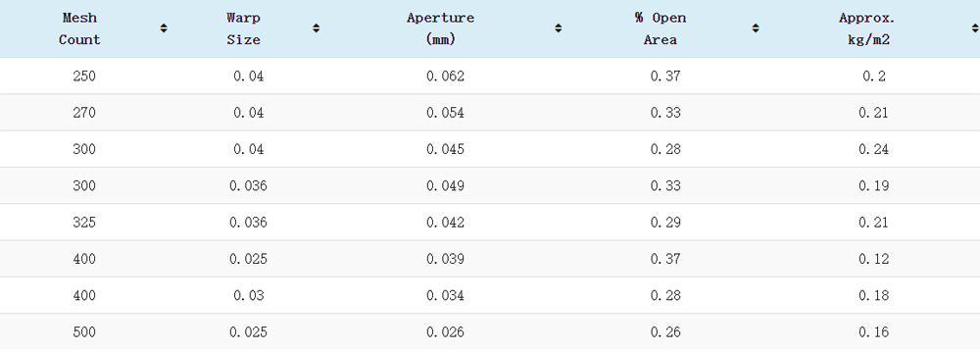Click the 0.26 open area value

pyautogui.click(x=665, y=331)
